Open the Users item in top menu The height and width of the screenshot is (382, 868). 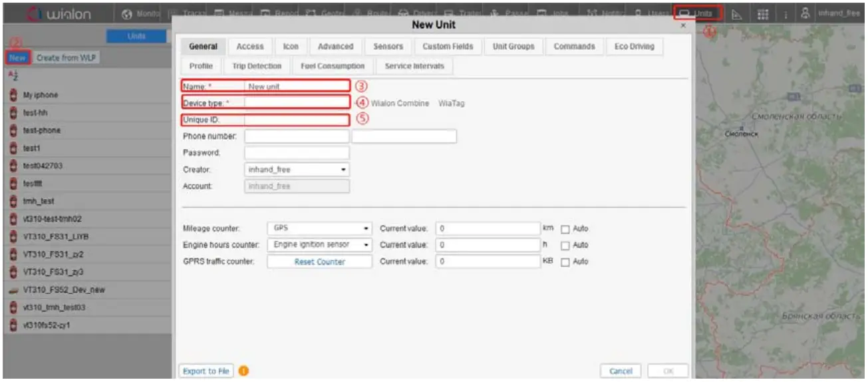point(651,13)
